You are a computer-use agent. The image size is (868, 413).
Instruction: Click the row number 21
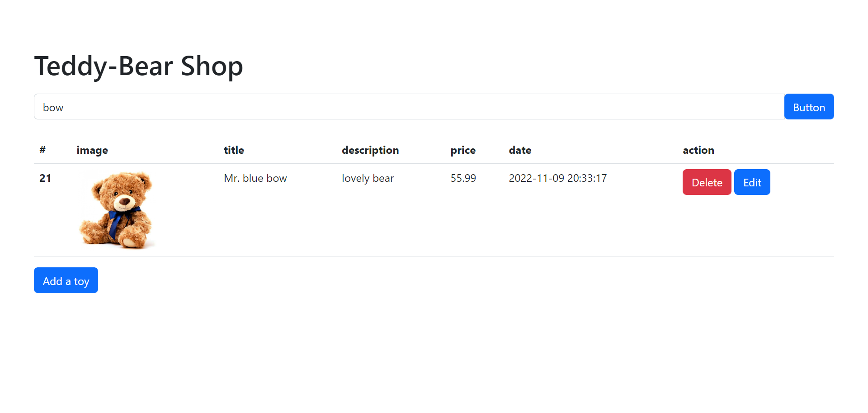(45, 178)
